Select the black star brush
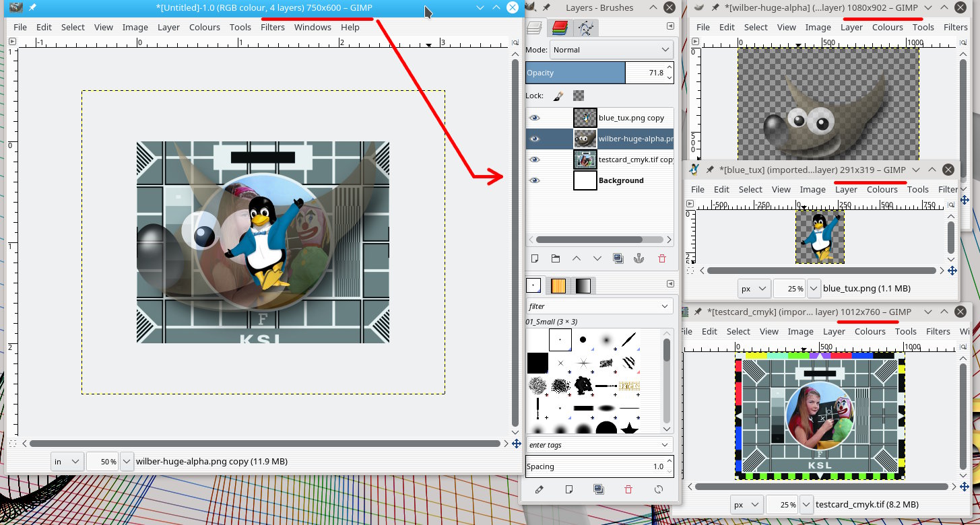This screenshot has width=980, height=525. (629, 429)
